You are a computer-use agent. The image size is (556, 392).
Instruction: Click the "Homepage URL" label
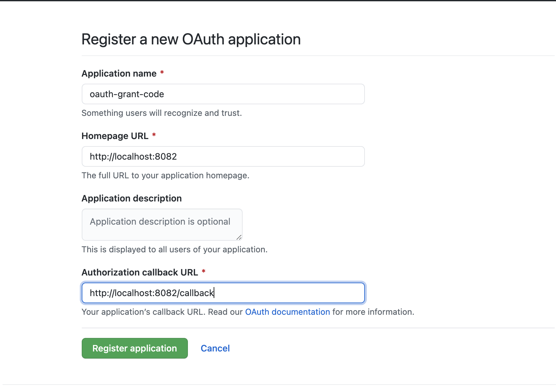(x=115, y=136)
